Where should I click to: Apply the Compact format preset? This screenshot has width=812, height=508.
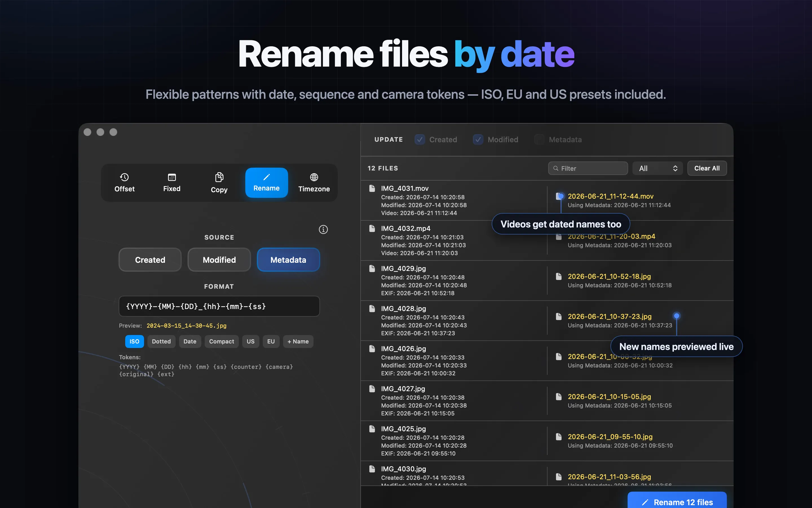click(221, 341)
